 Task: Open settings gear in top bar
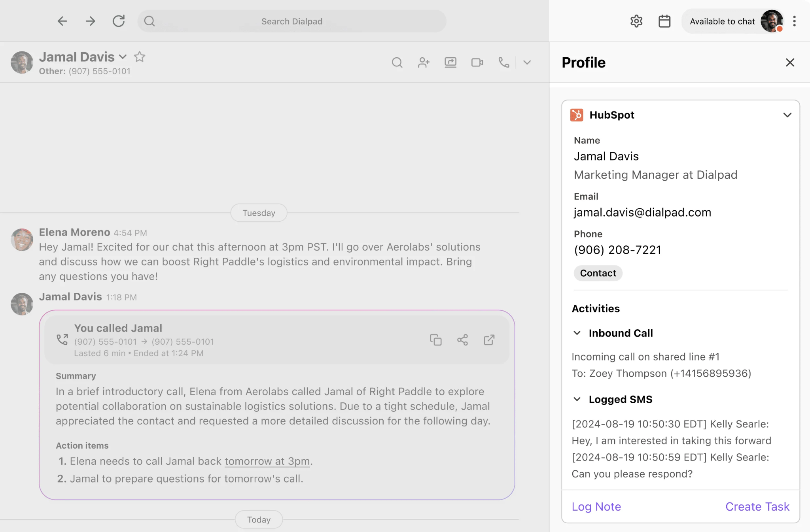tap(636, 21)
